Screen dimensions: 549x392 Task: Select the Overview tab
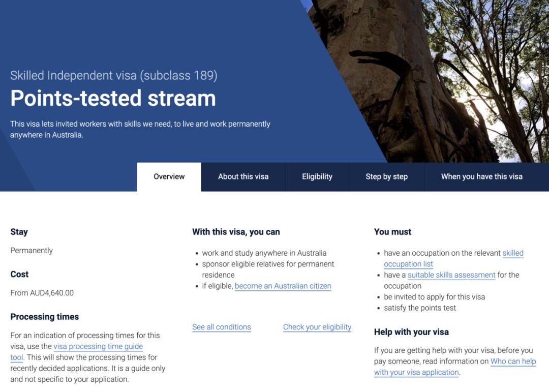(169, 177)
